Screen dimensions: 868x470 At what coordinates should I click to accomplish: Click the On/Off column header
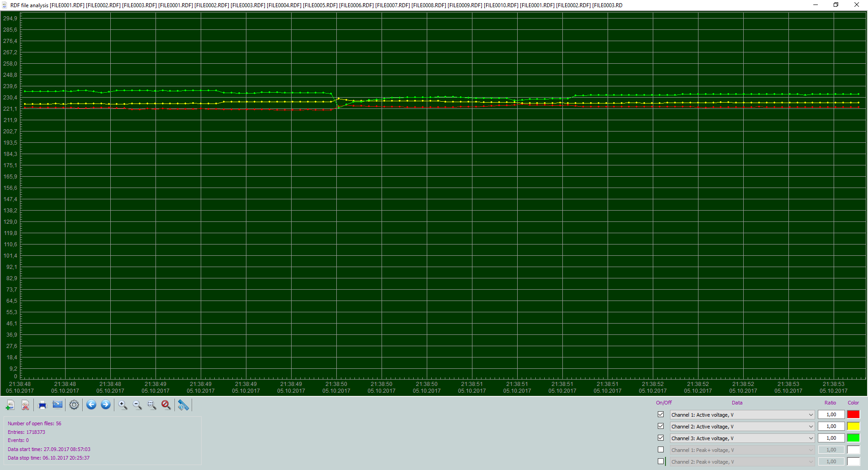click(x=664, y=403)
